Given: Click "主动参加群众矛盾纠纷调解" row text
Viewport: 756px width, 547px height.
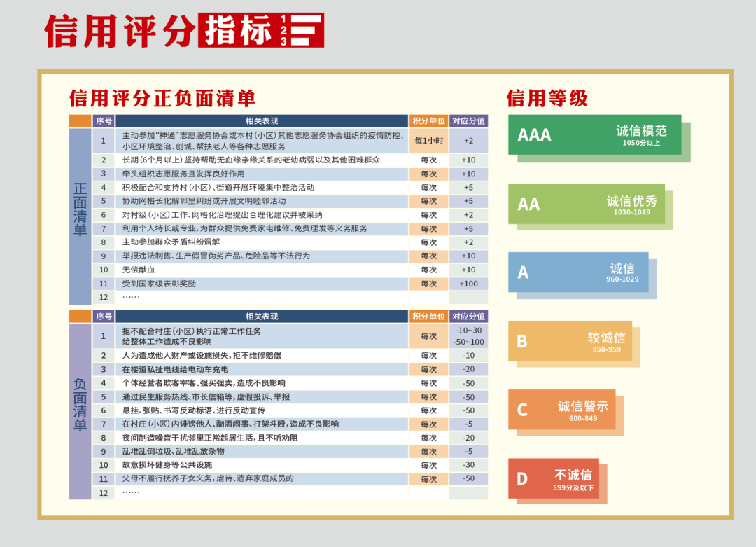Looking at the screenshot, I should [171, 242].
